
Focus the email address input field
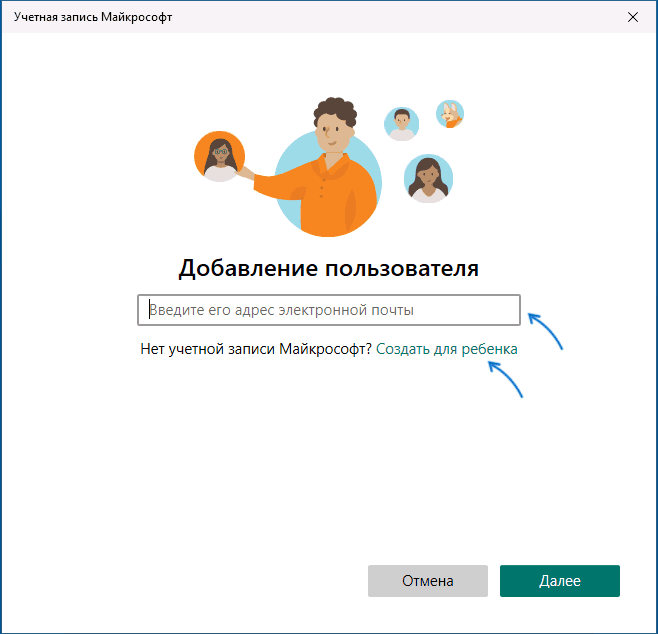pos(329,310)
